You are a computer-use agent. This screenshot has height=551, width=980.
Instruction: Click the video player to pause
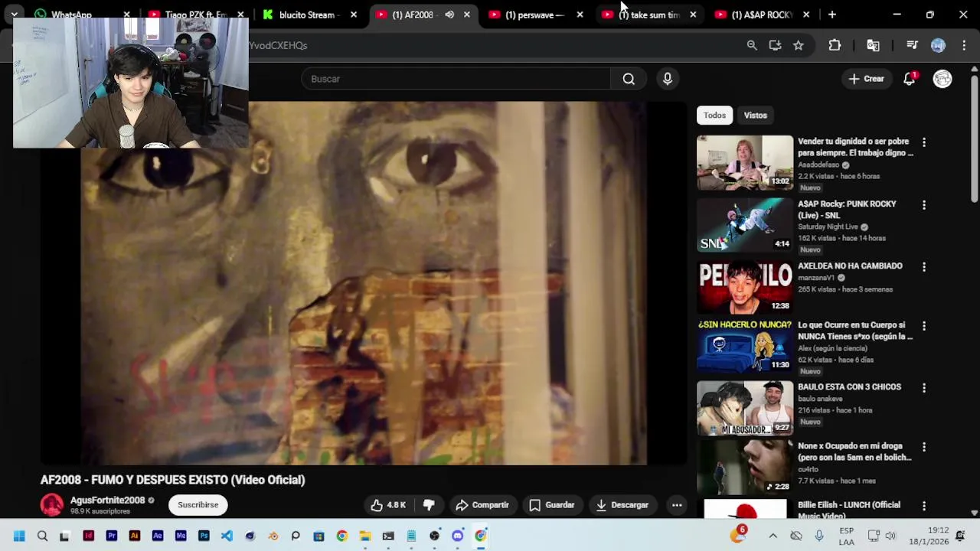pyautogui.click(x=364, y=283)
